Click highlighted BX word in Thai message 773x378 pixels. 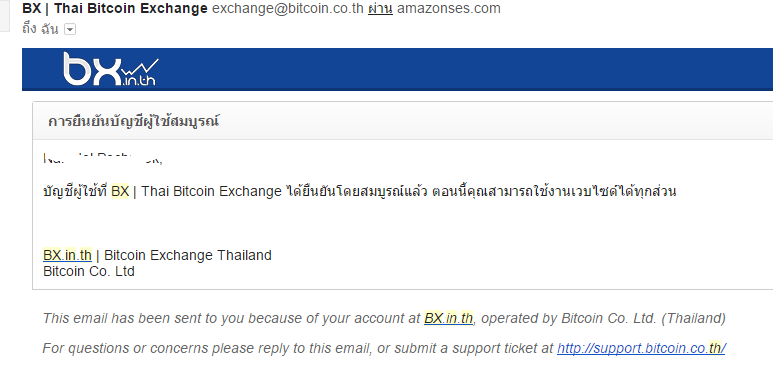click(120, 191)
